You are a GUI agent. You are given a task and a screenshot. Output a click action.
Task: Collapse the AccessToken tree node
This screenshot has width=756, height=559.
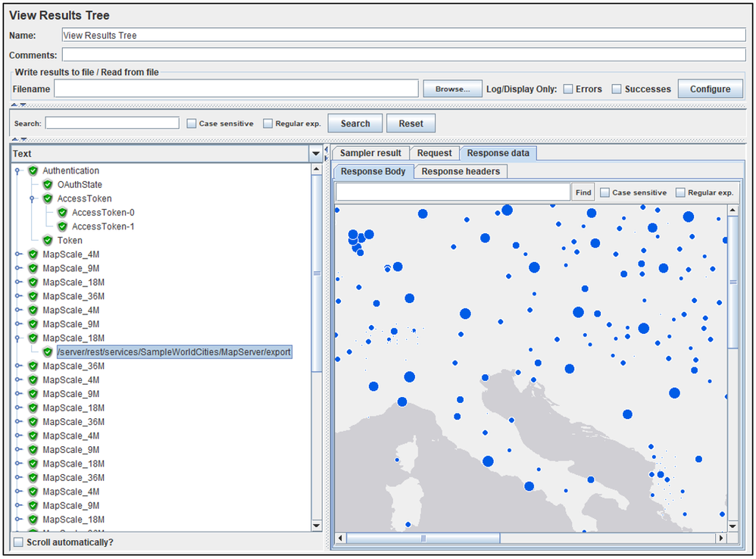coord(32,199)
